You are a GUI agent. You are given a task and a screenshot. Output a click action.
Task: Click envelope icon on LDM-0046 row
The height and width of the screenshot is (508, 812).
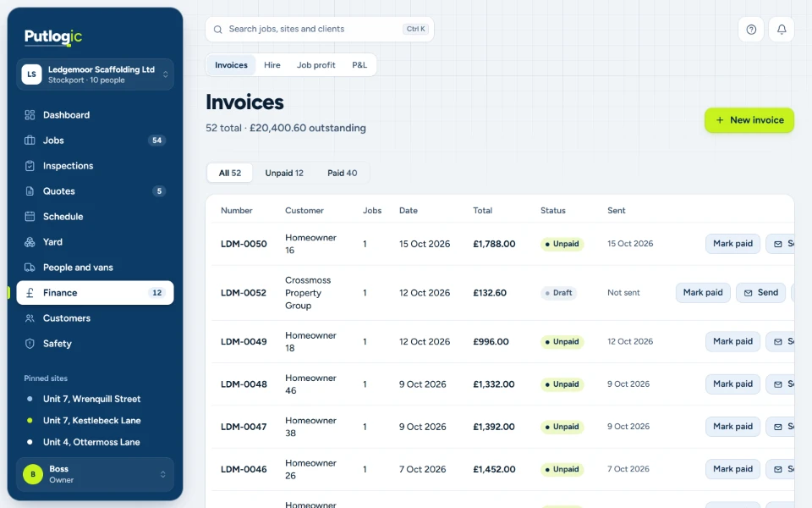778,469
